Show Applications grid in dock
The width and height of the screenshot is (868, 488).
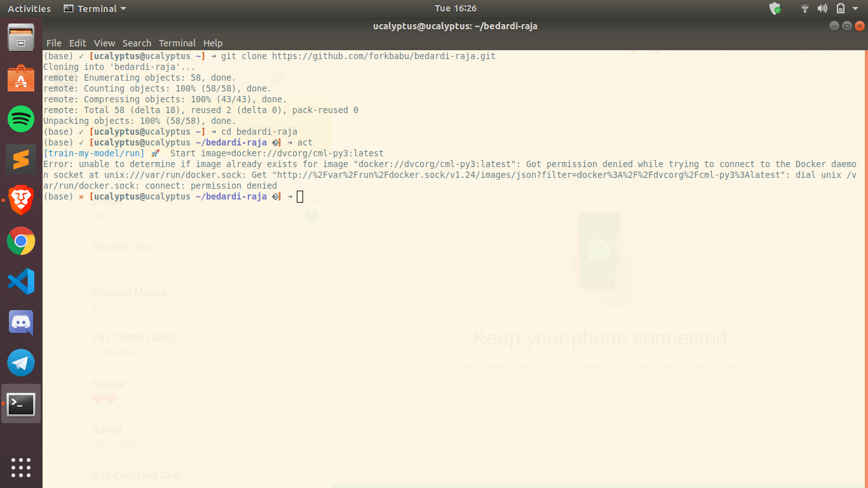point(21,467)
